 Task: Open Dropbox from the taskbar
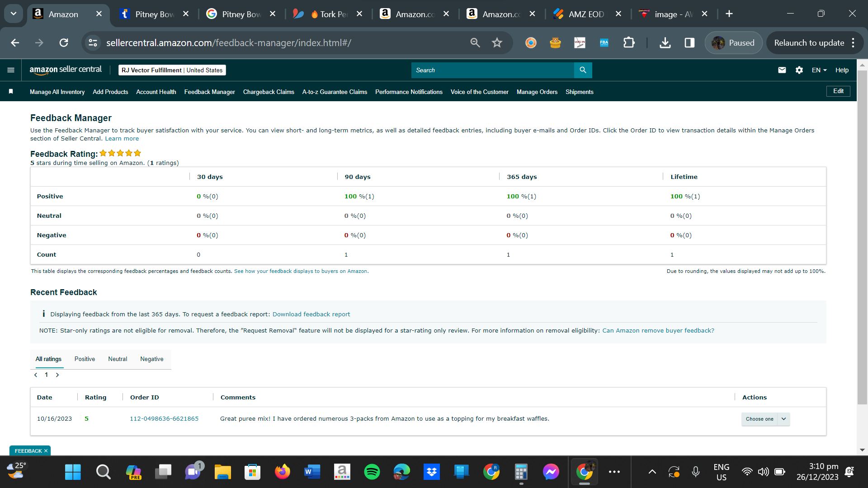(432, 472)
